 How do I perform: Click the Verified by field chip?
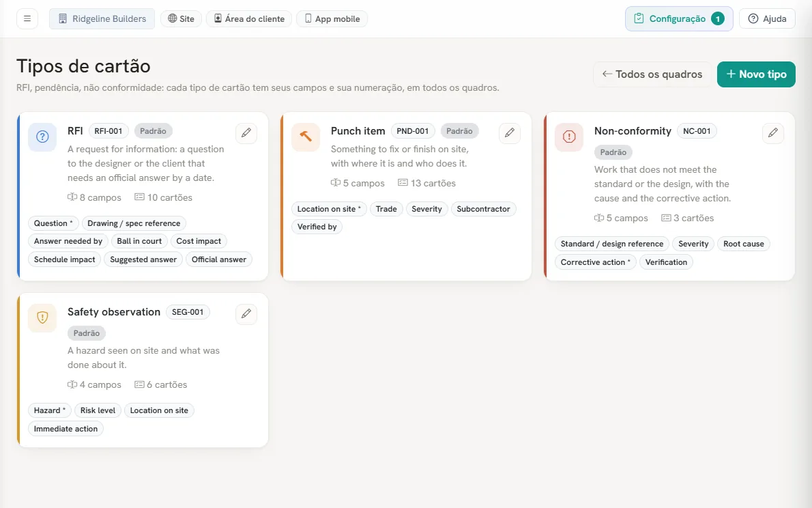317,227
